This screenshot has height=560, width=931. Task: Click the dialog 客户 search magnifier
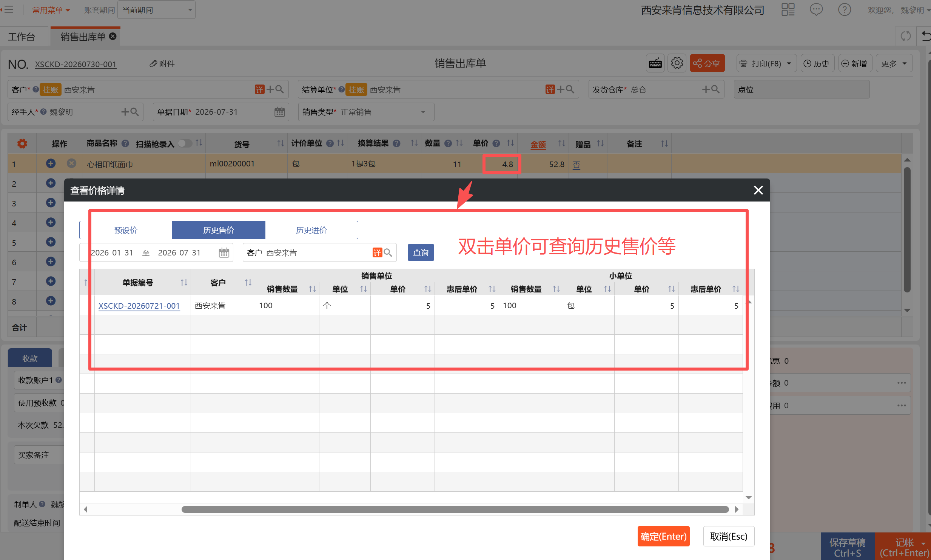(x=388, y=252)
